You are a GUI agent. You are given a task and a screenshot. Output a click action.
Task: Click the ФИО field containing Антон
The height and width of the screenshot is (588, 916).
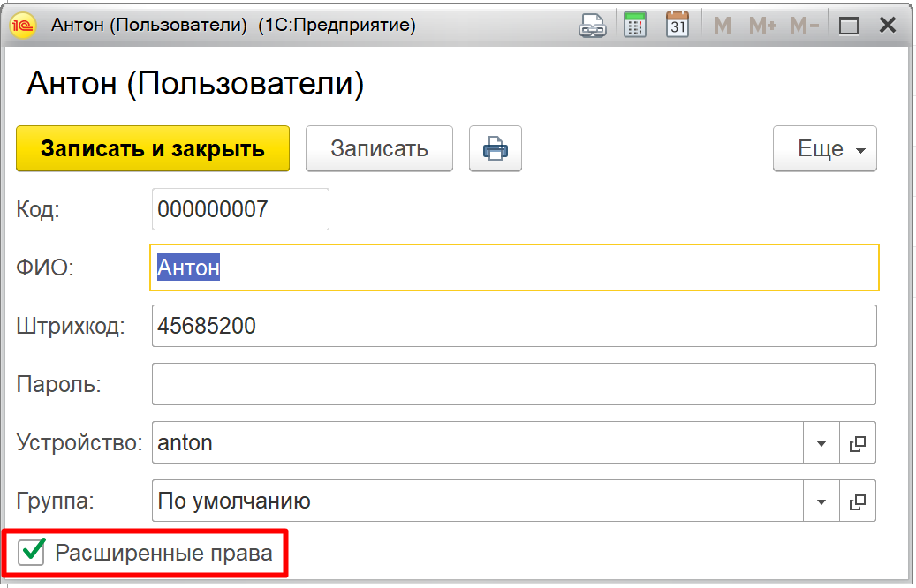click(514, 268)
